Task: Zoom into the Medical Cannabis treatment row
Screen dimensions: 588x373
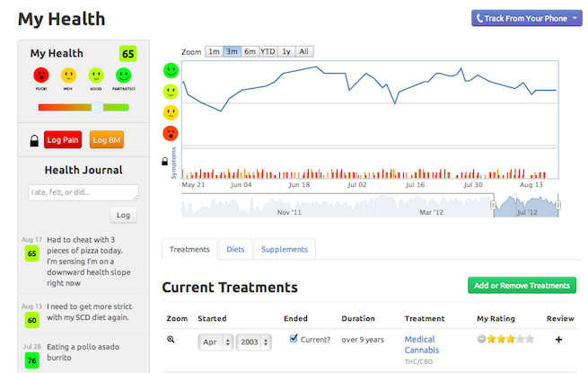Action: click(x=171, y=341)
